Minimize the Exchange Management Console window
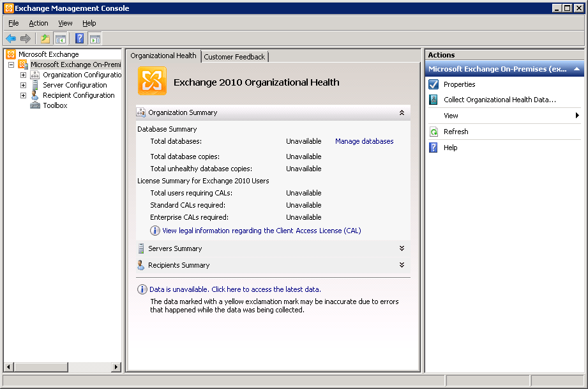588x389 pixels. coord(557,8)
